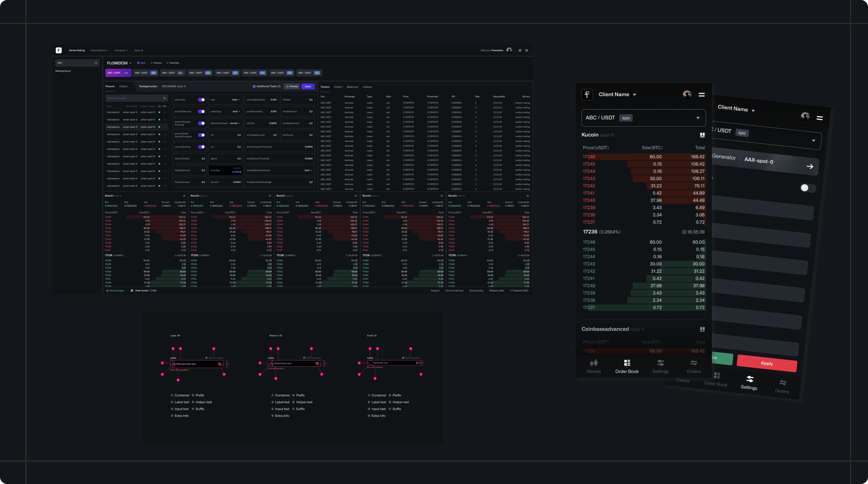
Task: Open the Crypto Service dropdown menu
Action: [x=99, y=50]
